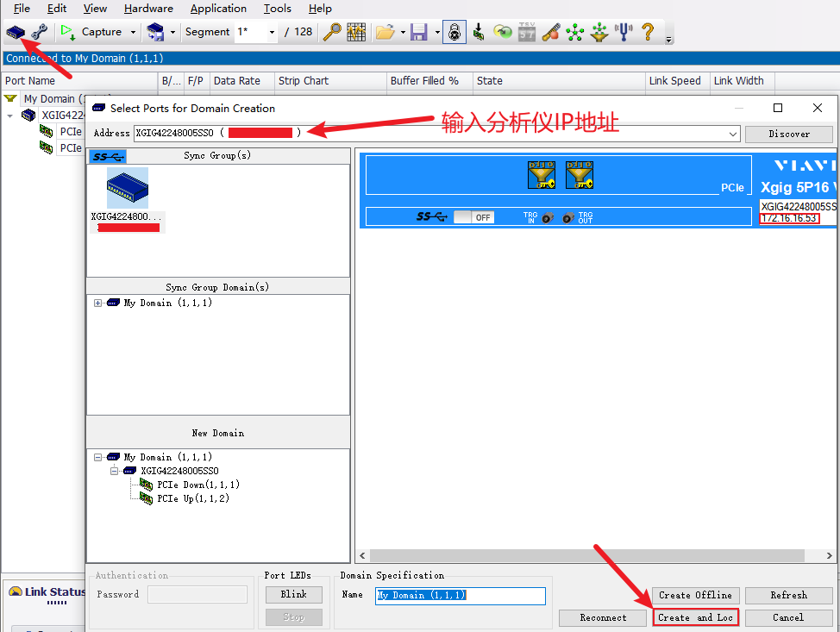The width and height of the screenshot is (840, 632).
Task: Click the analyzer device icon in toolbar
Action: click(x=16, y=32)
